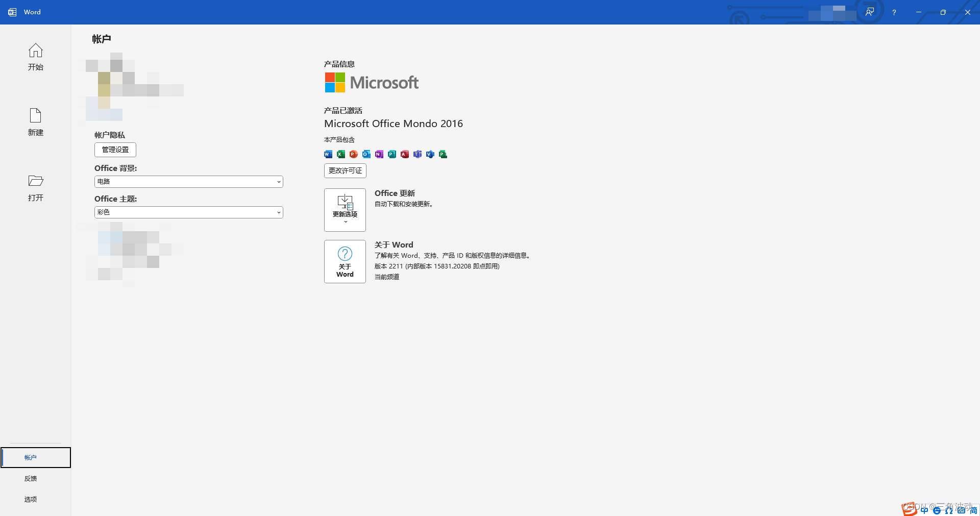Restore down the Word window
Screen dimensions: 980x516
[x=943, y=12]
